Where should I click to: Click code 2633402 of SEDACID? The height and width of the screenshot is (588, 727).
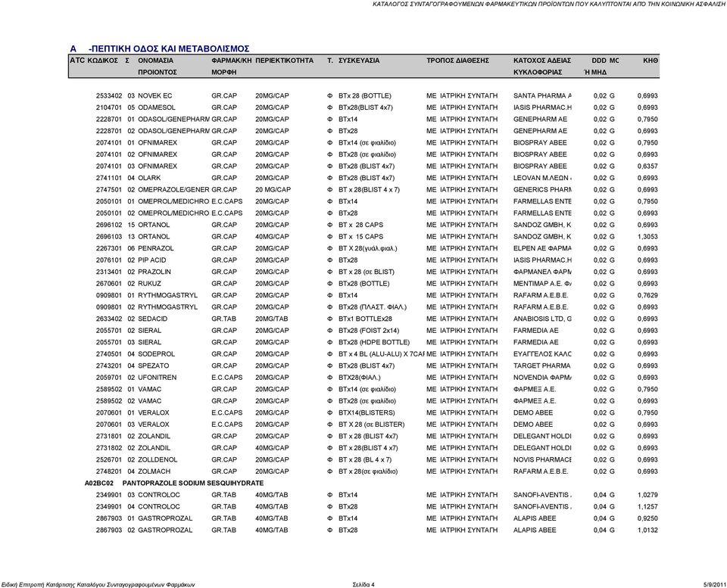pyautogui.click(x=109, y=319)
